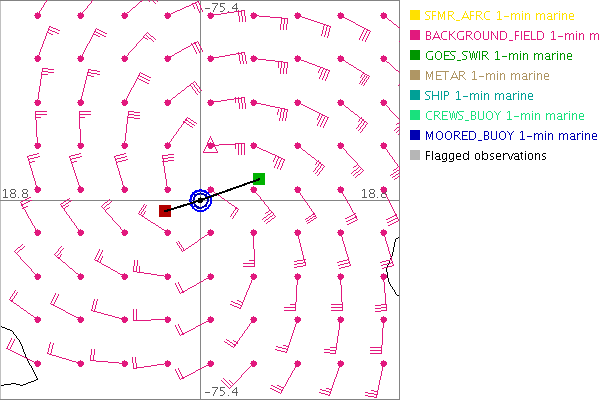
Task: Click the light green CREWS_BUOY legend swatch
Action: pyautogui.click(x=415, y=115)
